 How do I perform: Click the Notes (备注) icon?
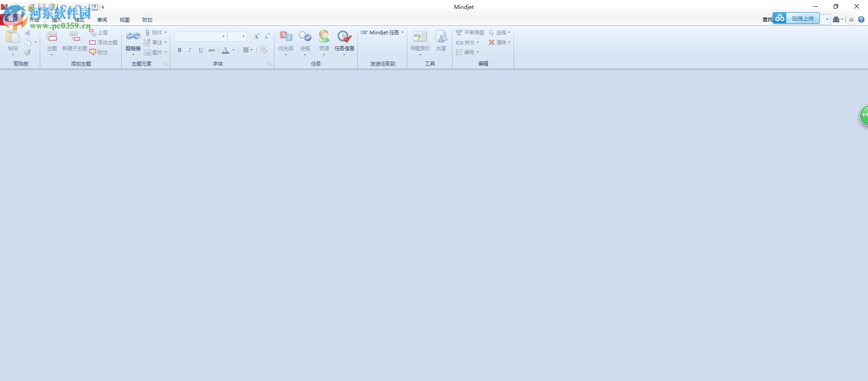click(x=147, y=42)
